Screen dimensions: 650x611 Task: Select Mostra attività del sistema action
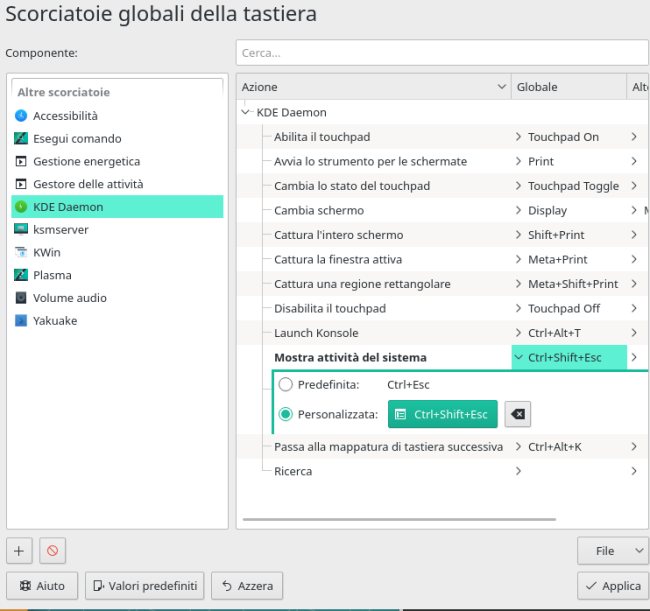click(x=350, y=357)
